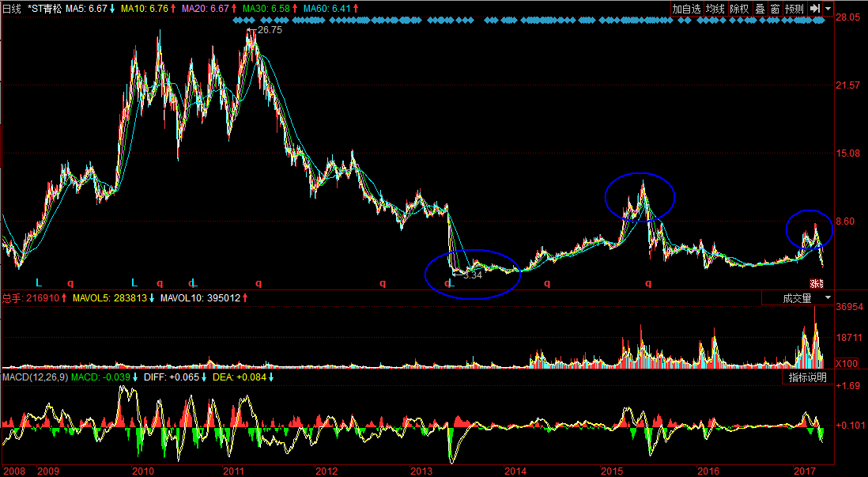Click the 2016 year axis label
The width and height of the screenshot is (868, 477).
[x=708, y=471]
